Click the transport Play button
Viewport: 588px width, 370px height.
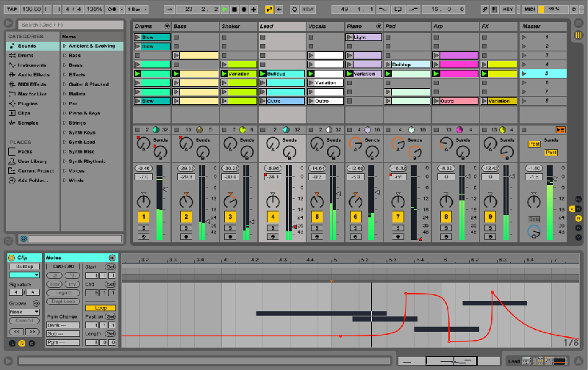click(x=225, y=10)
